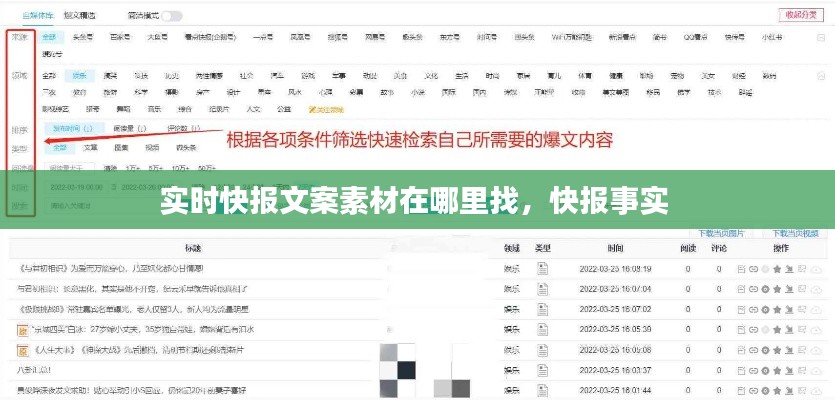Toggle the 简洁模式 switch
This screenshot has width=835, height=400.
(x=172, y=16)
